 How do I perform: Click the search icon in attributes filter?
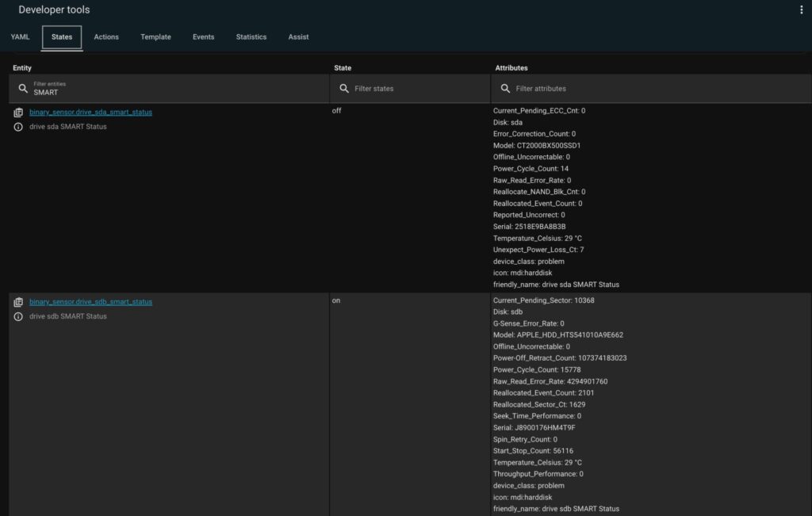(505, 89)
